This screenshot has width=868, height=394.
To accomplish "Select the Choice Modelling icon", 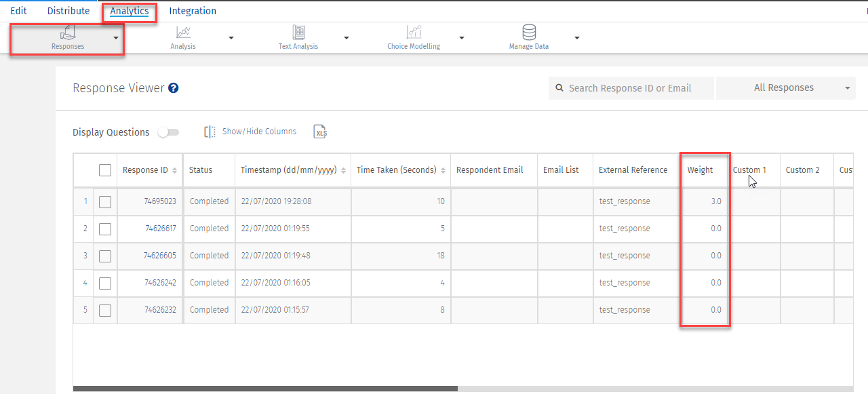I will coord(414,33).
